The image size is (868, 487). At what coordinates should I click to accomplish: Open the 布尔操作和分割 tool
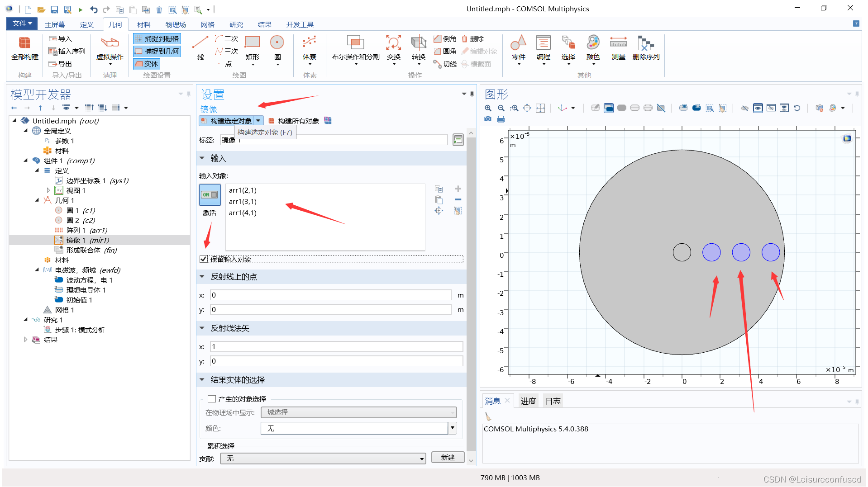pyautogui.click(x=356, y=50)
